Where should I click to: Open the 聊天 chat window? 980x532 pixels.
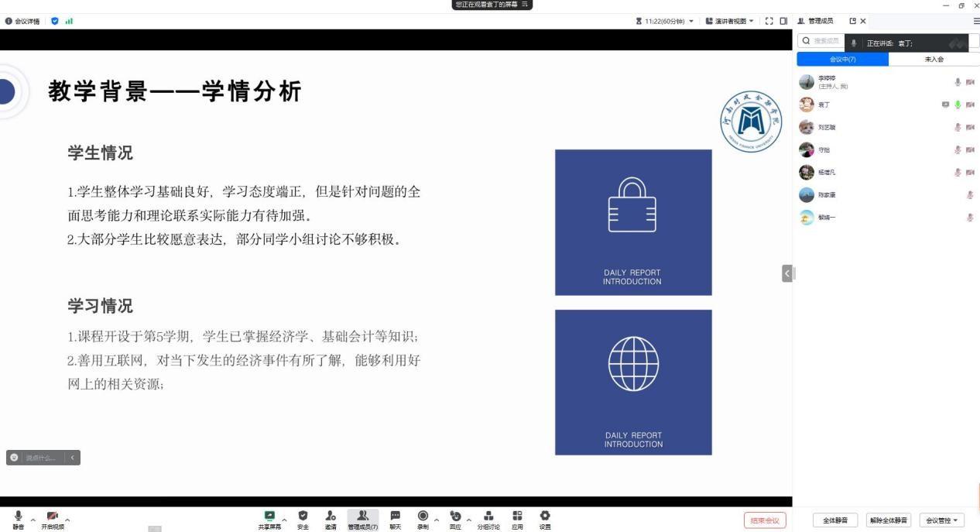[396, 519]
